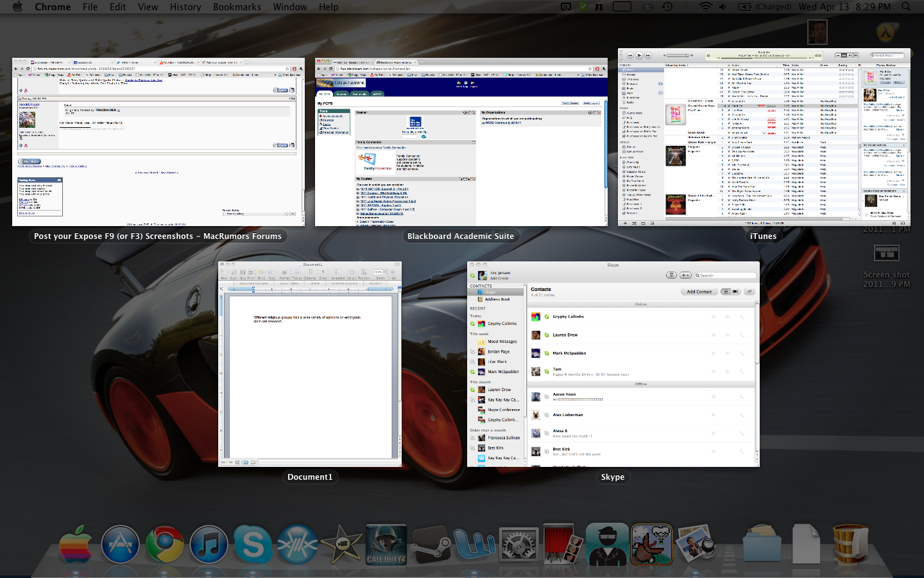
Task: Select Jordan Page in Skype recent list
Action: pos(498,352)
